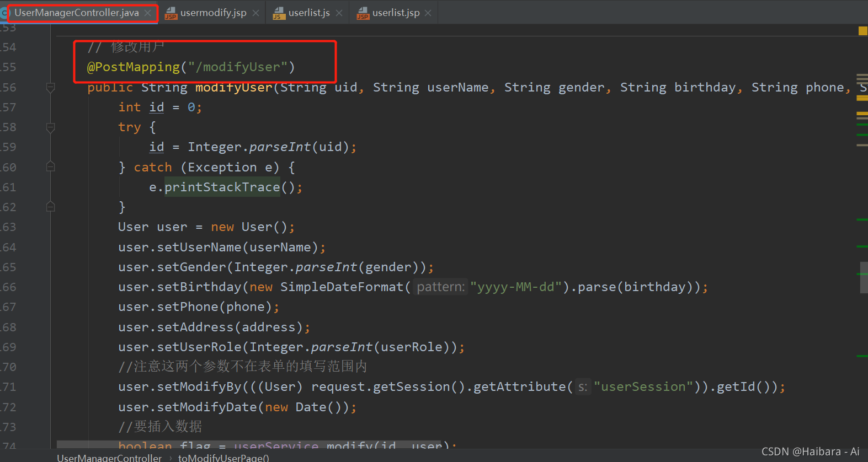Close the usermodify.jsp tab
868x462 pixels.
pyautogui.click(x=255, y=13)
